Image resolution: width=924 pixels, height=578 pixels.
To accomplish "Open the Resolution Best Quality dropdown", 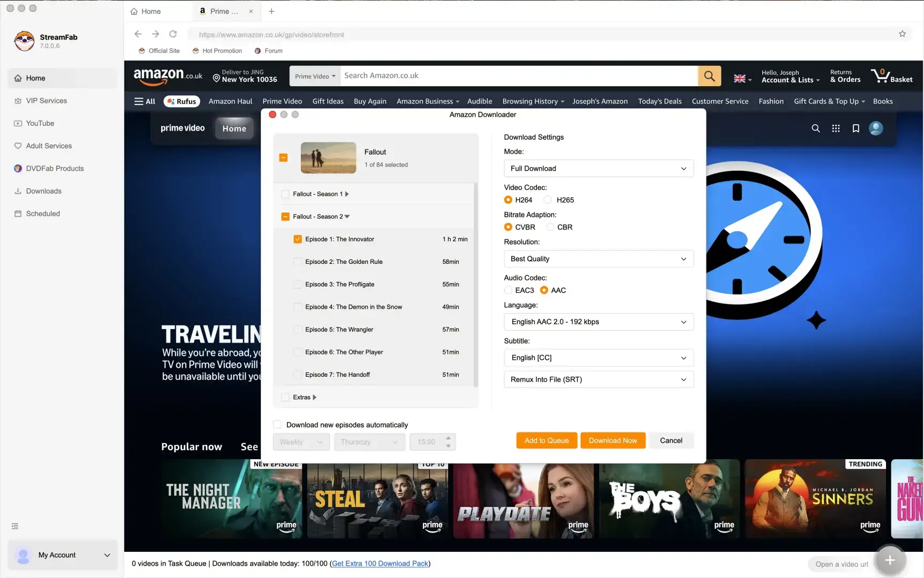I will click(x=599, y=259).
